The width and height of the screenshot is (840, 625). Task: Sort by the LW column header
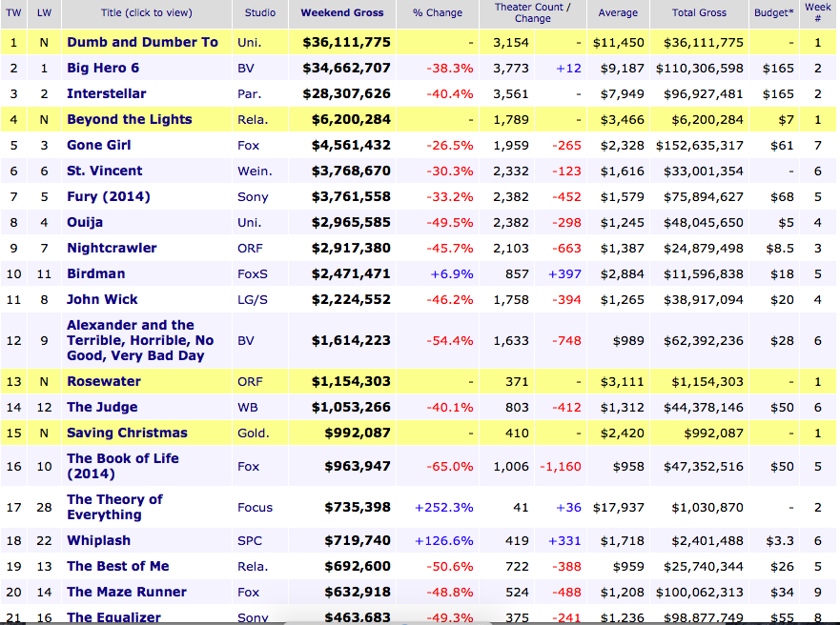tap(44, 12)
